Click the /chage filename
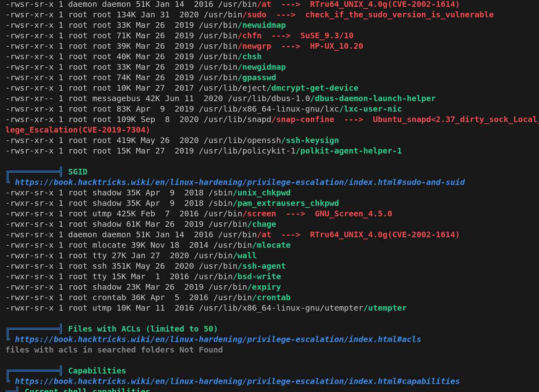The height and width of the screenshot is (392, 539). tap(262, 224)
